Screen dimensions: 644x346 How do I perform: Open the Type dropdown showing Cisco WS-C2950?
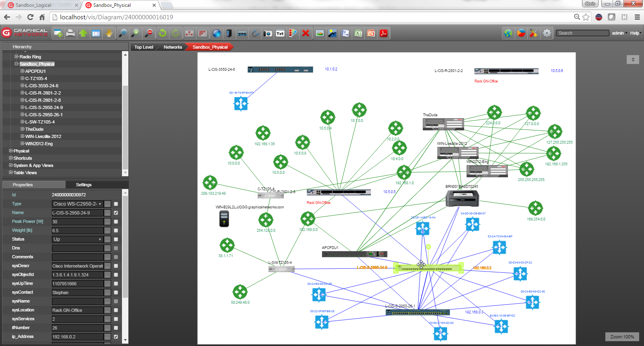click(78, 204)
